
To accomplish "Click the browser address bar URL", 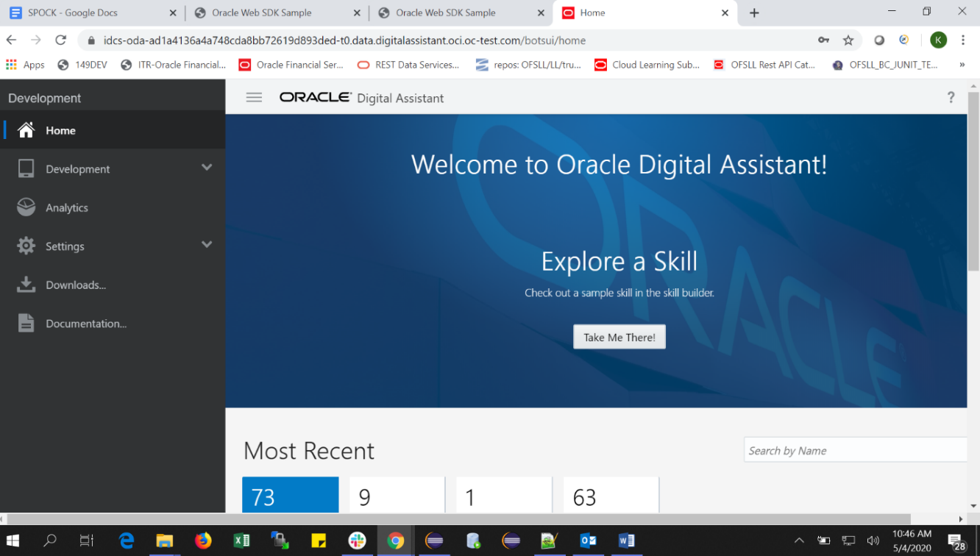I will point(344,40).
